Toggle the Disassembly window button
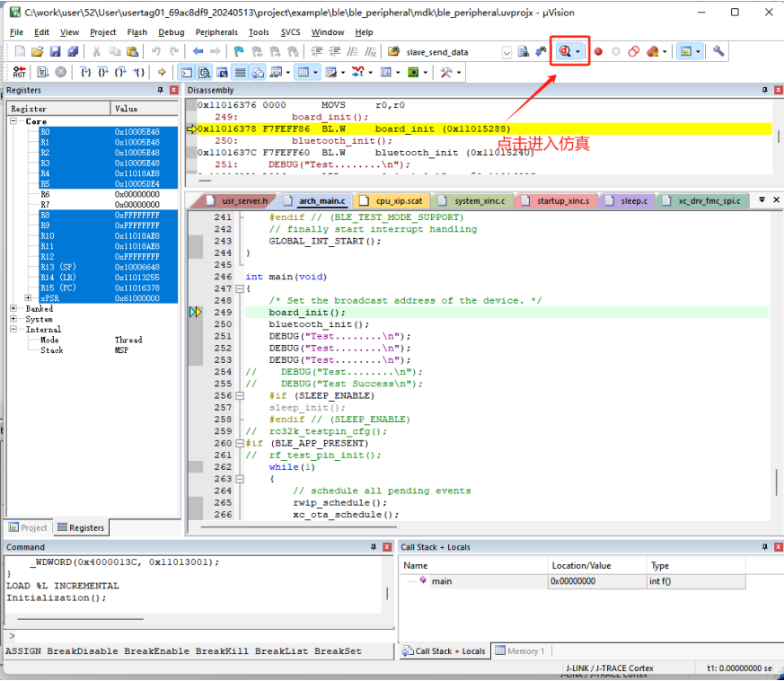Image resolution: width=784 pixels, height=681 pixels. coord(204,72)
